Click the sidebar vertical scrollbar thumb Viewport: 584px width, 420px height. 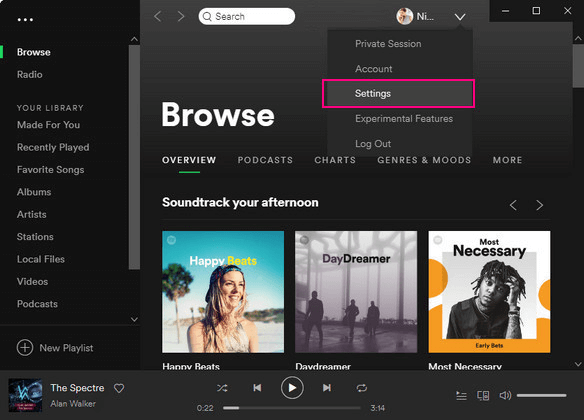134,157
